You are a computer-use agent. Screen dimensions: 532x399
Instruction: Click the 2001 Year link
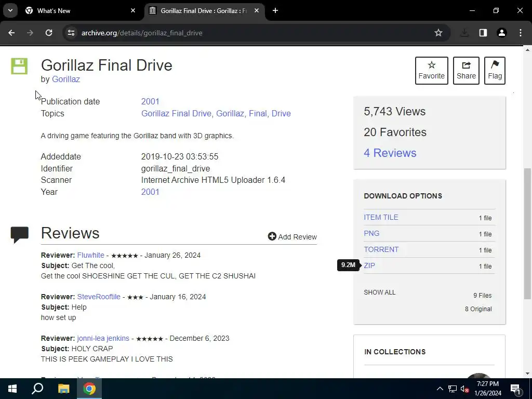pyautogui.click(x=150, y=192)
